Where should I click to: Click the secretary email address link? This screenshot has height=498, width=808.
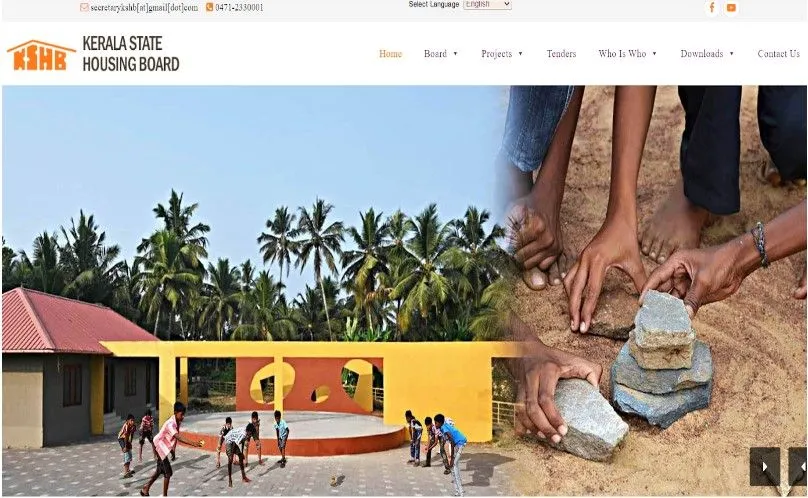tap(144, 8)
